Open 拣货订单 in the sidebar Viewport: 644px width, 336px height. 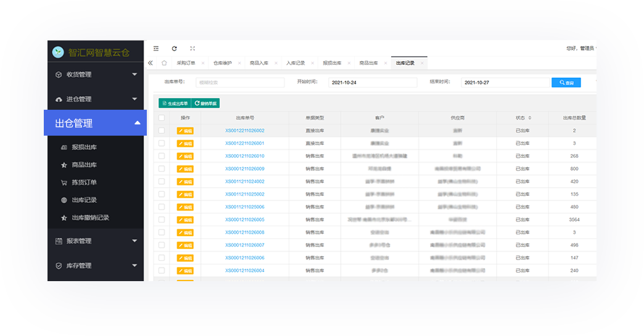pos(84,182)
